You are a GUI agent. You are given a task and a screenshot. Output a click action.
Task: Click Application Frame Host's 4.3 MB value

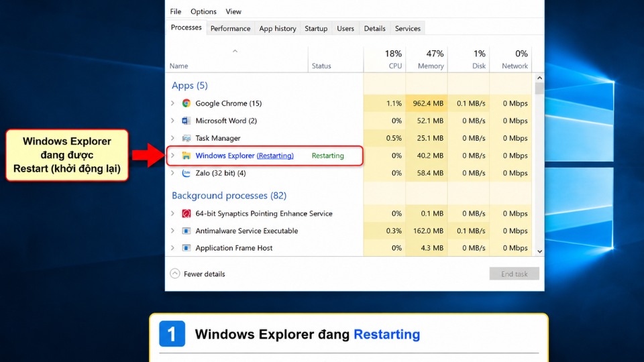(x=431, y=248)
